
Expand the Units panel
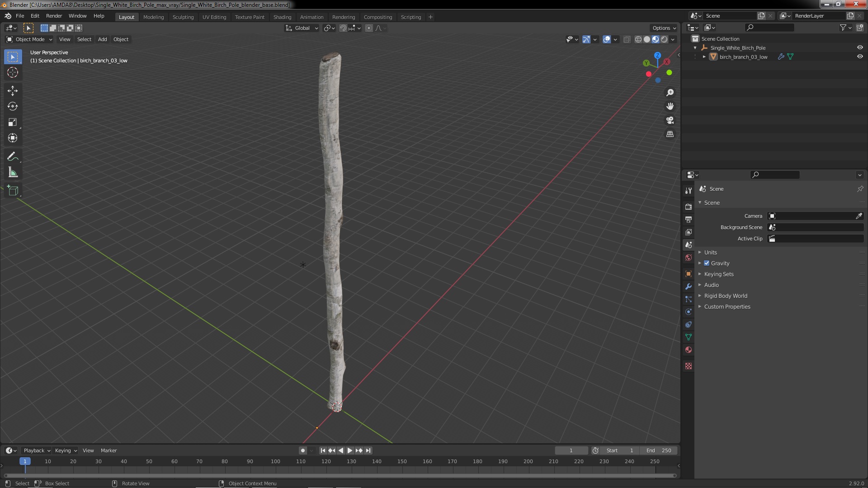click(710, 252)
